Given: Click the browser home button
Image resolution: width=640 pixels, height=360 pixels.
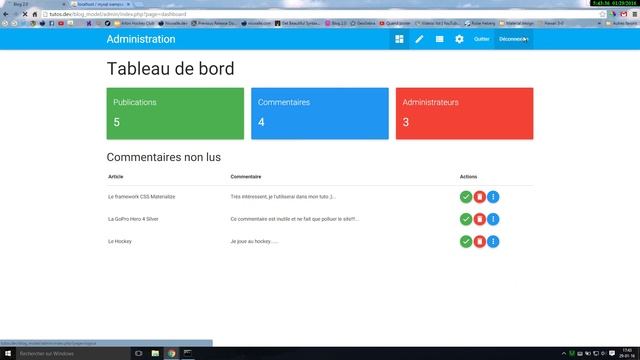Looking at the screenshot, I should point(35,14).
